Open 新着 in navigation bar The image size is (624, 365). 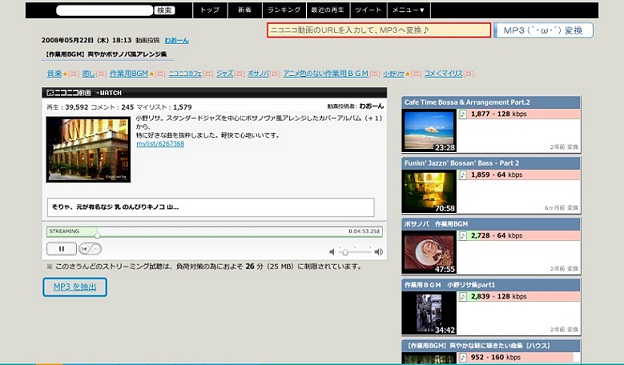click(245, 10)
